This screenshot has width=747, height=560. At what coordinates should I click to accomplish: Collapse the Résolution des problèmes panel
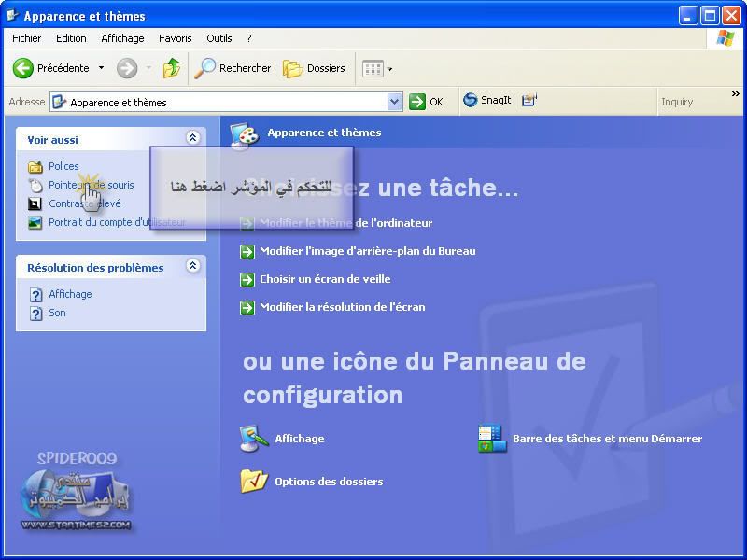coord(192,266)
